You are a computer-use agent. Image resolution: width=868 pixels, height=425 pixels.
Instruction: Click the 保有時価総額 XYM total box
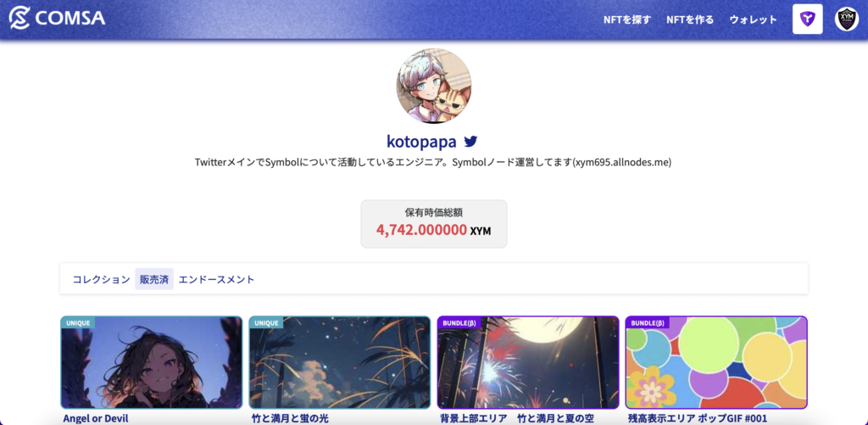434,224
